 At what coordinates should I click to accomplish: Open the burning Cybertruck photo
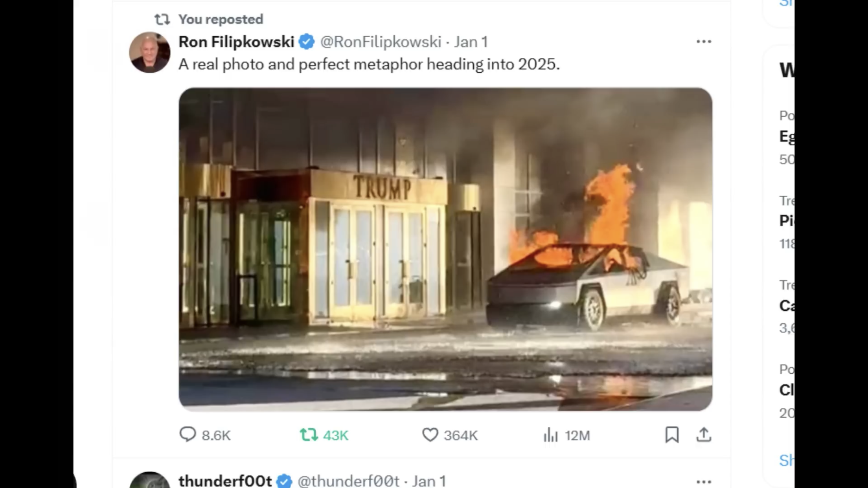445,249
